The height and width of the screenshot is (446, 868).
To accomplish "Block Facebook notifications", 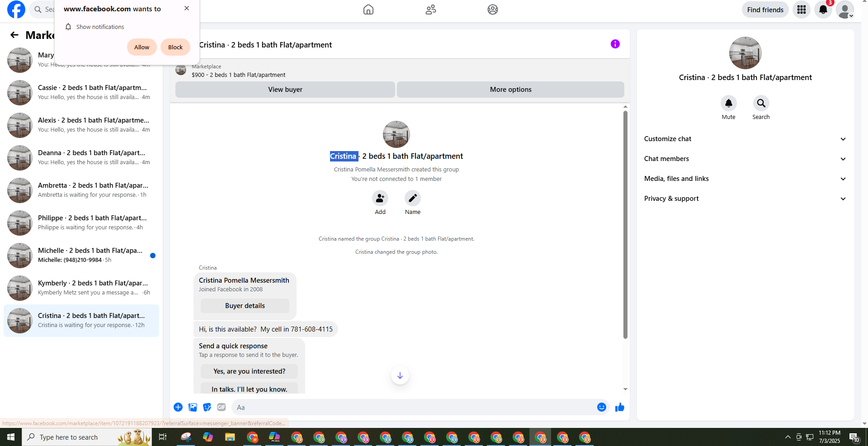I will click(x=175, y=47).
